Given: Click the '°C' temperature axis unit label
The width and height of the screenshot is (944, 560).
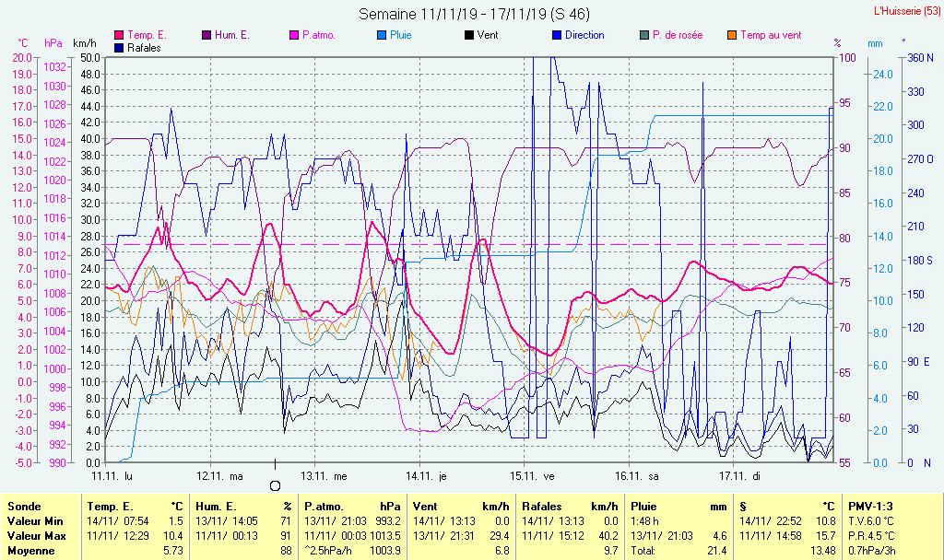Looking at the screenshot, I should 22,43.
